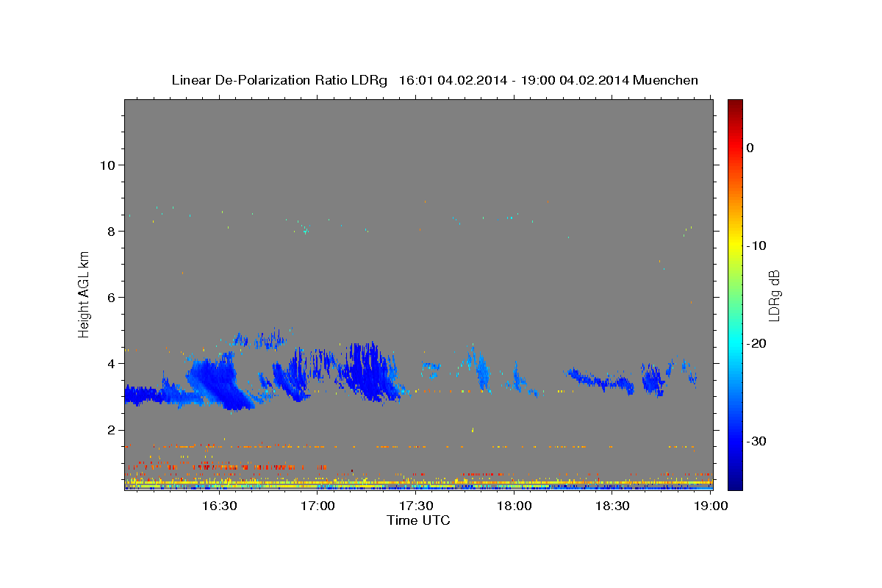Click the height label '6'
The image size is (882, 588).
point(111,297)
